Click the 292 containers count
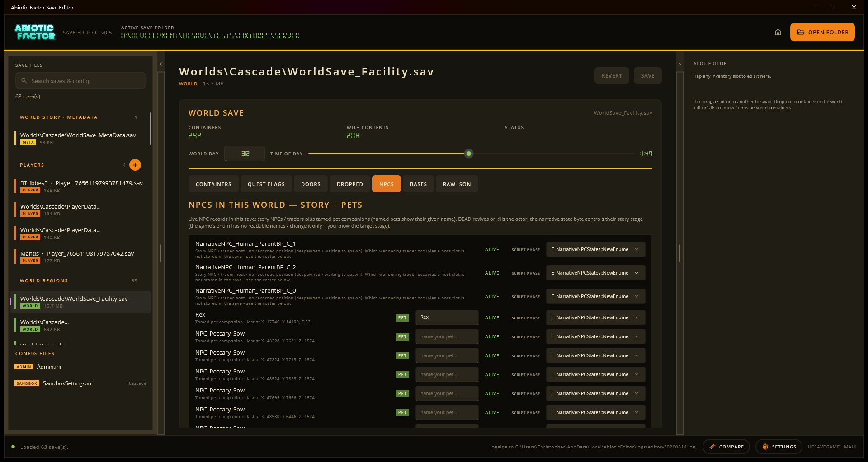Viewport: 868px width, 462px height. (195, 135)
